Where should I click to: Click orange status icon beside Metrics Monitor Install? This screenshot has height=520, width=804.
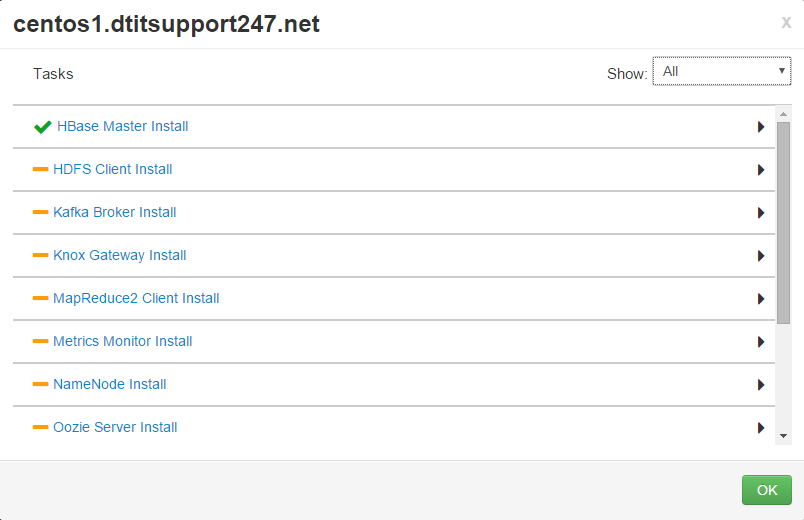(41, 341)
